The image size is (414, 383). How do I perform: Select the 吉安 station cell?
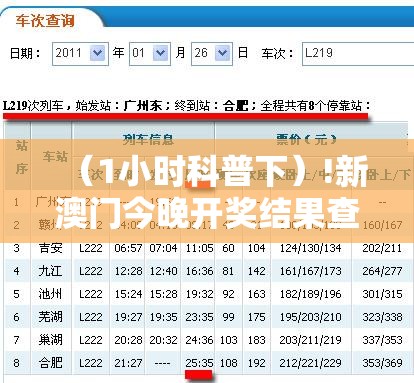tap(50, 248)
